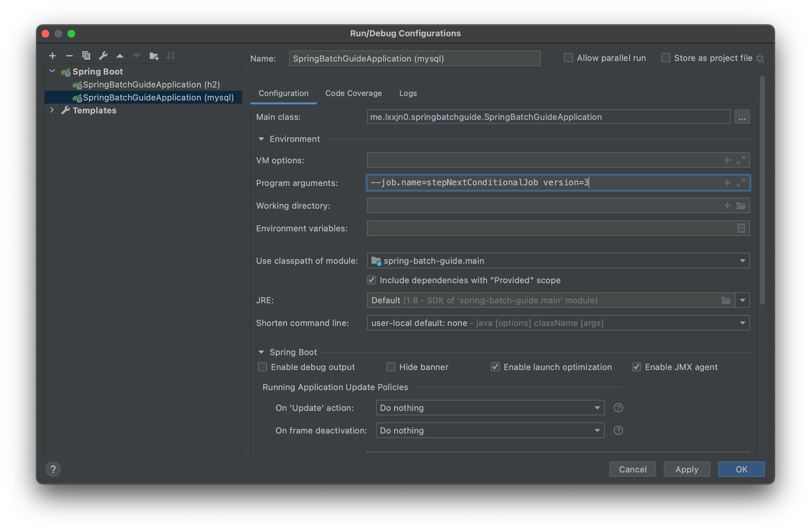Screen dimensions: 811x532
Task: Copy the selected run configuration
Action: pyautogui.click(x=86, y=55)
